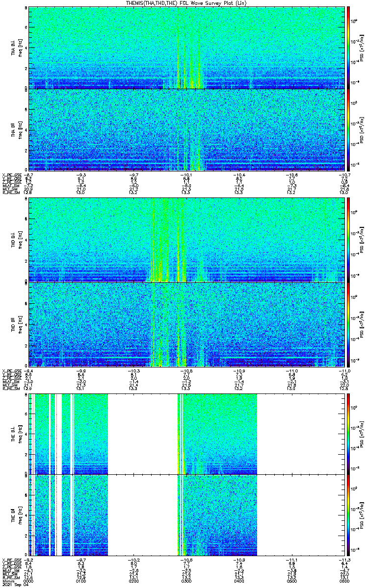Click the R_RE_SM row label under THA panels
This screenshot has width=368, height=588.
click(10, 193)
